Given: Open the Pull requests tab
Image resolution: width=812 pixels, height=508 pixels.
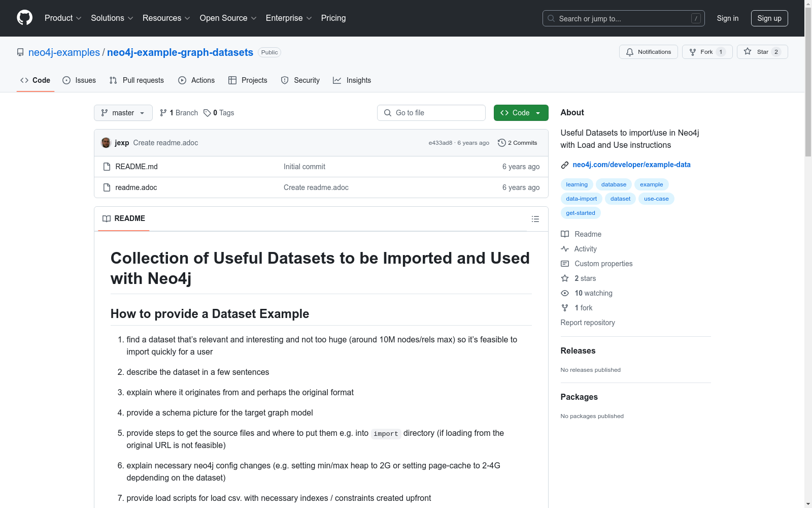Looking at the screenshot, I should pos(137,80).
